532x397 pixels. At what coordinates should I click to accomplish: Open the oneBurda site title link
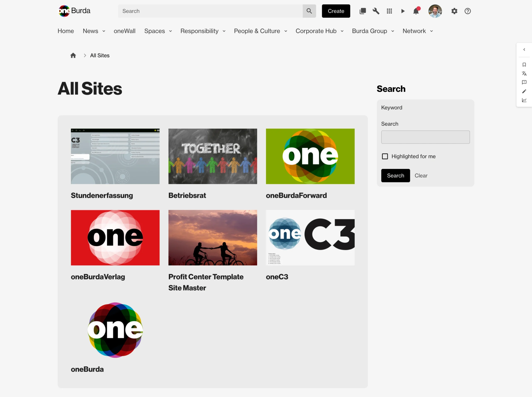87,369
